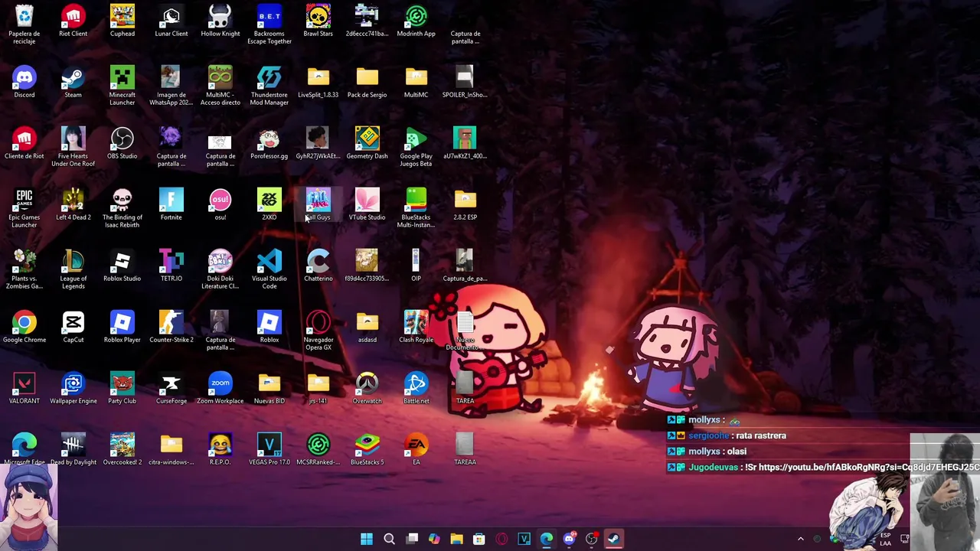Open the Lunar Client desktop icon
The height and width of the screenshot is (551, 980).
point(171,21)
